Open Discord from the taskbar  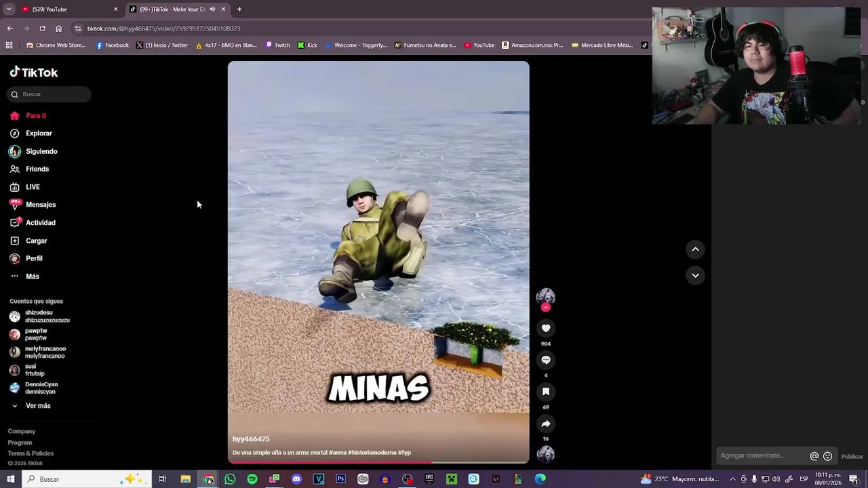coord(296,479)
